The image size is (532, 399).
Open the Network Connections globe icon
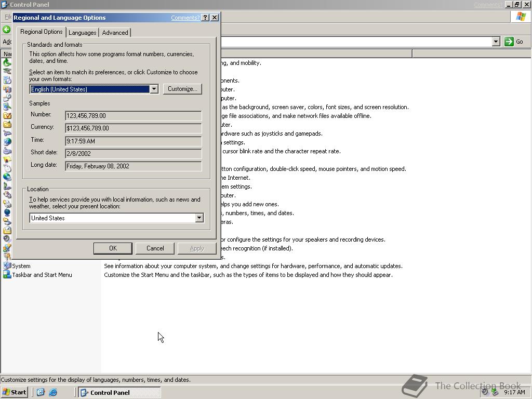tap(7, 177)
